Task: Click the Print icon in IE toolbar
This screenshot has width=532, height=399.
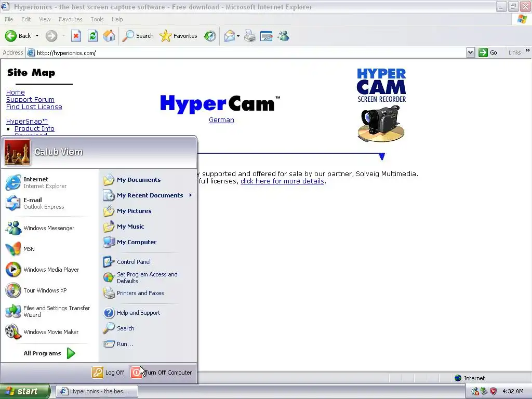Action: click(x=250, y=36)
